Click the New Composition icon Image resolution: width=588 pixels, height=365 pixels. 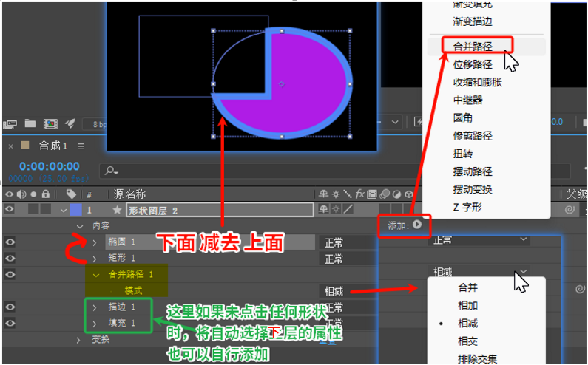coord(50,123)
